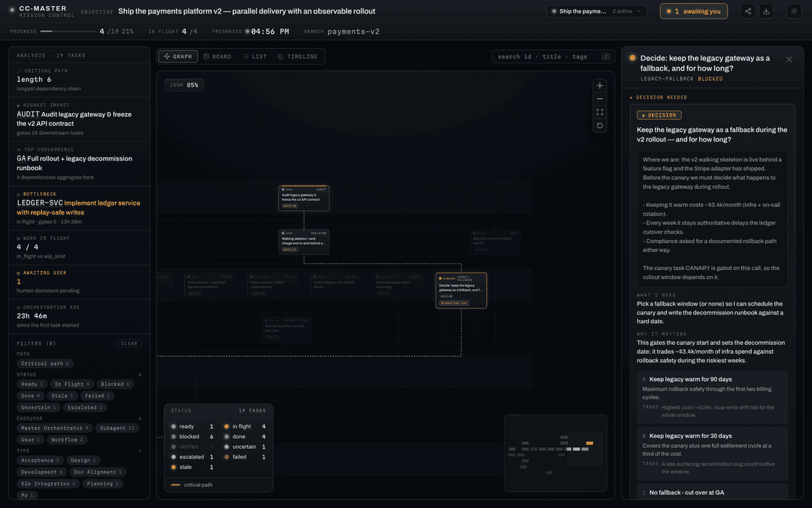Toggle the Ready status filter chip
Viewport: 812px width, 508px height.
(32, 384)
